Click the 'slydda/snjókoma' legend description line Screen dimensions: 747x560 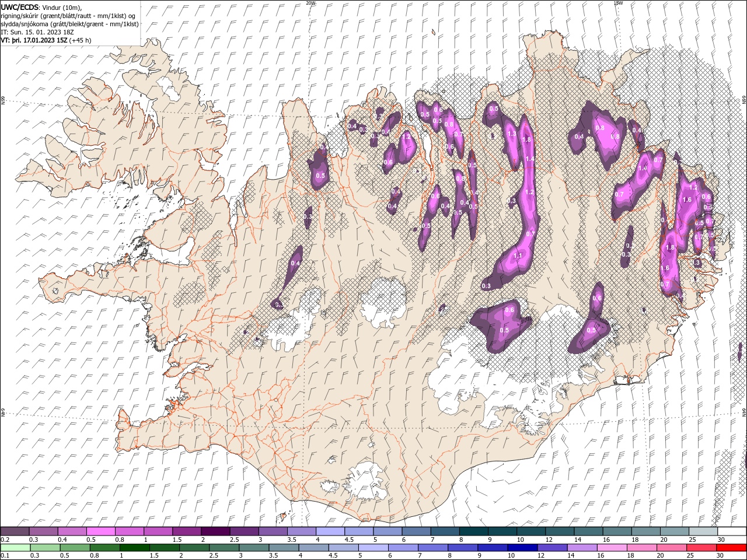coord(69,24)
